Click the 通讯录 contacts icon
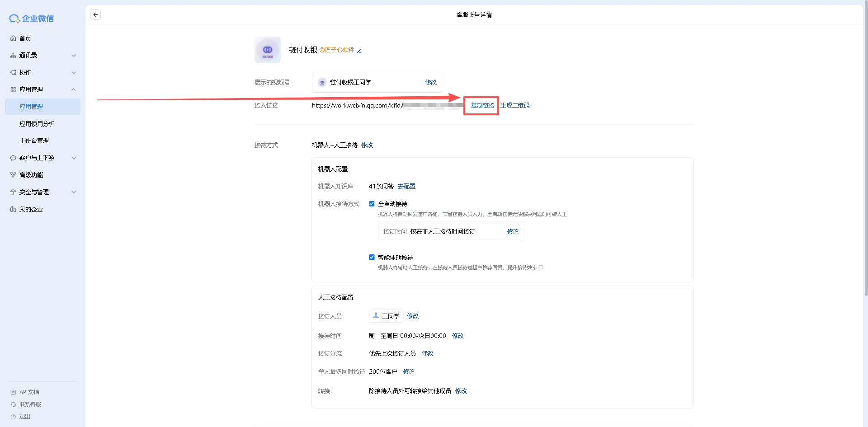 [x=13, y=55]
